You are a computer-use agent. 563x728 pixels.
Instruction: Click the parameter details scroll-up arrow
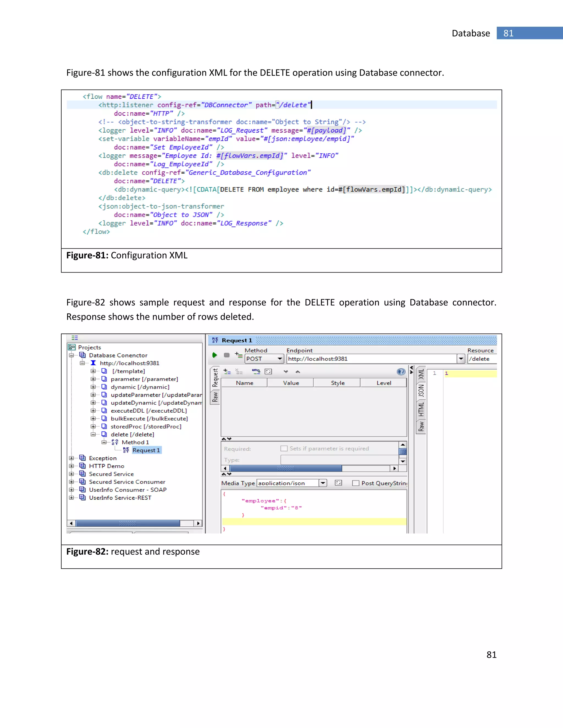403,445
